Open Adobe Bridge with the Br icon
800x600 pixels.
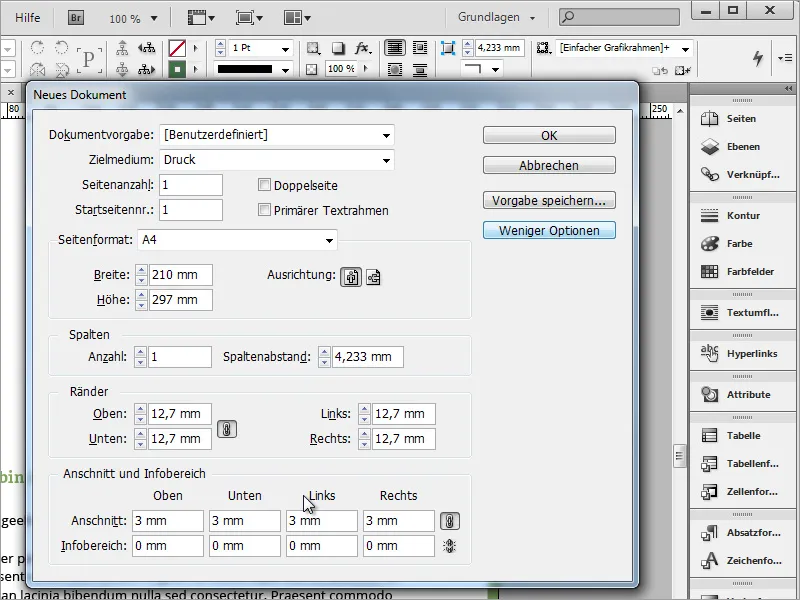(76, 18)
